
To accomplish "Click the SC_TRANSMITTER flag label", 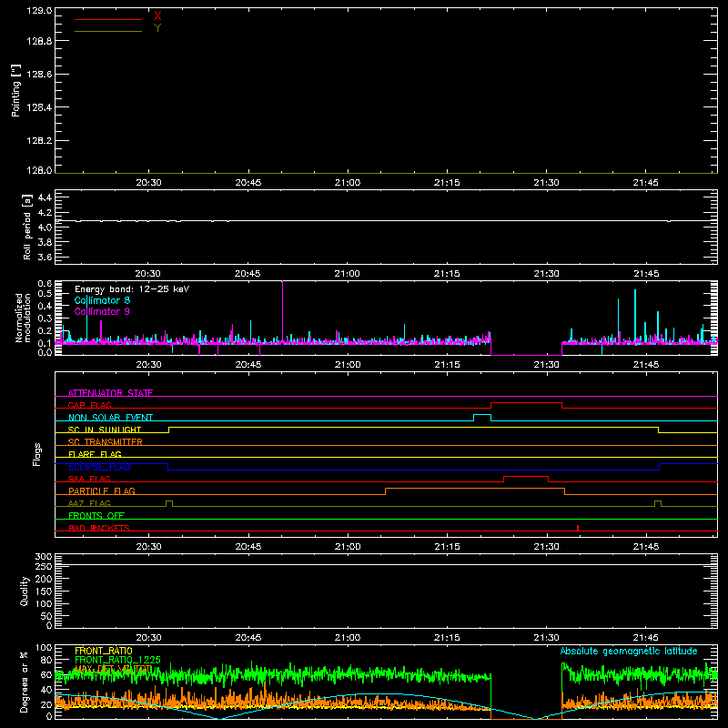I will (x=105, y=442).
